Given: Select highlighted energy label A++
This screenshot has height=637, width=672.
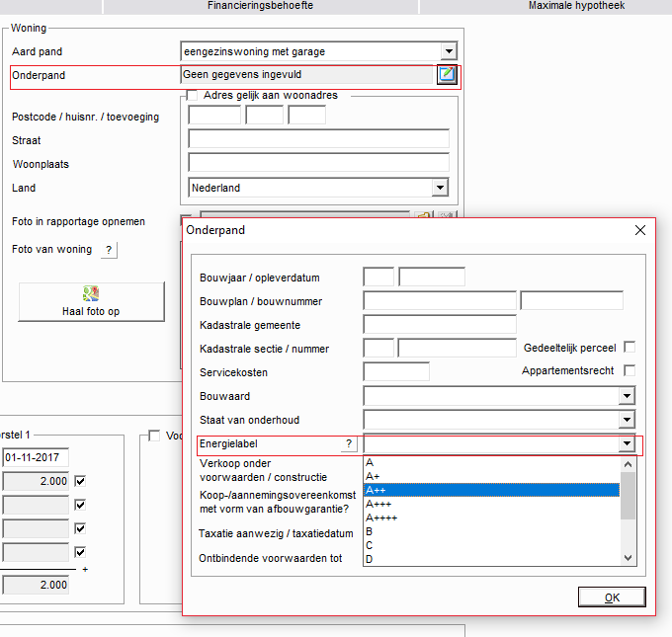Looking at the screenshot, I should (491, 490).
